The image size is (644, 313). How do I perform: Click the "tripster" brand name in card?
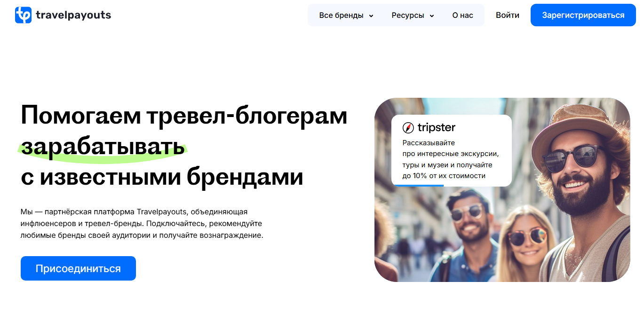click(x=437, y=127)
